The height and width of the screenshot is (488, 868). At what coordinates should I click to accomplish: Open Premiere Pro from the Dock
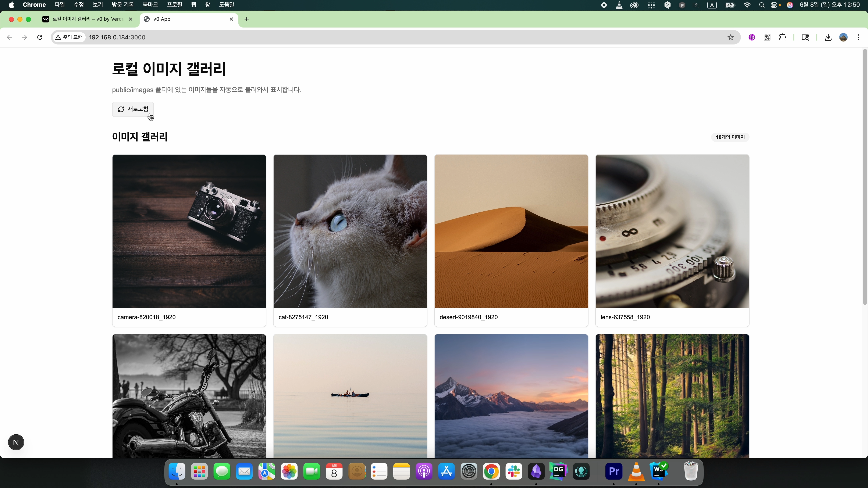614,471
